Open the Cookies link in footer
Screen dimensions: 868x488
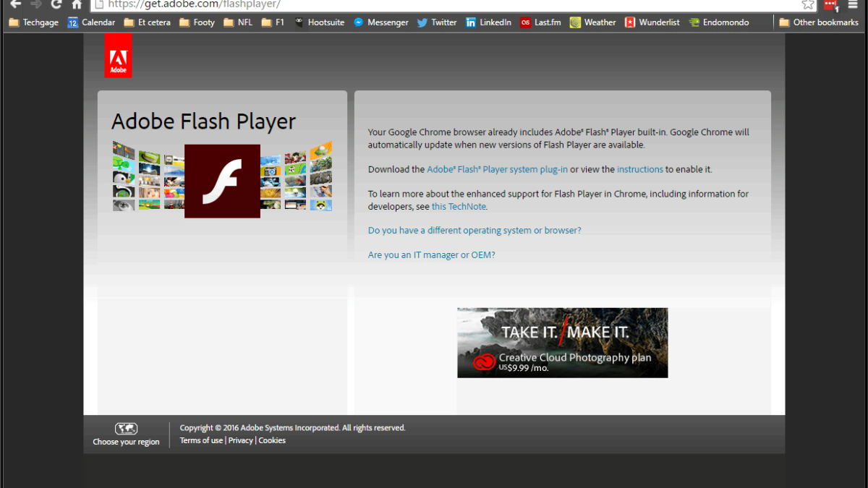click(x=272, y=440)
